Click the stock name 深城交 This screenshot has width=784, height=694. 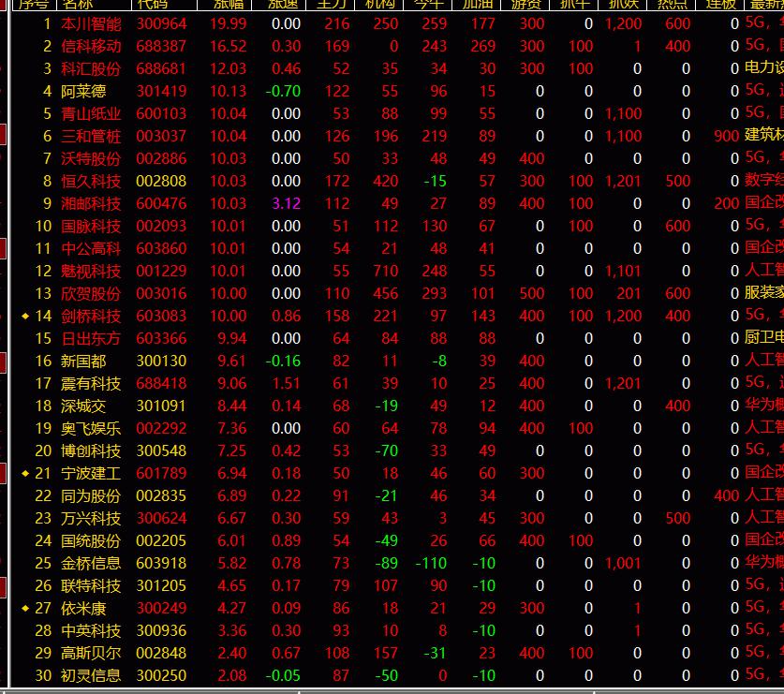pos(83,406)
